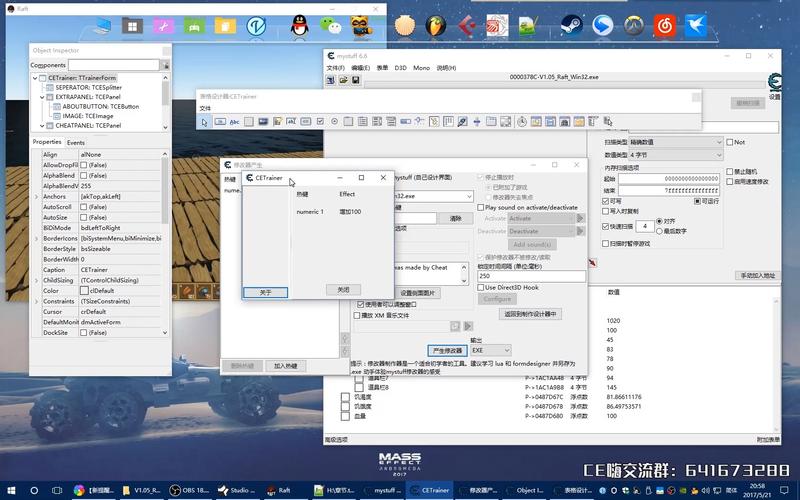Open 文件 menu in form designer window
The width and height of the screenshot is (800, 500).
[205, 109]
